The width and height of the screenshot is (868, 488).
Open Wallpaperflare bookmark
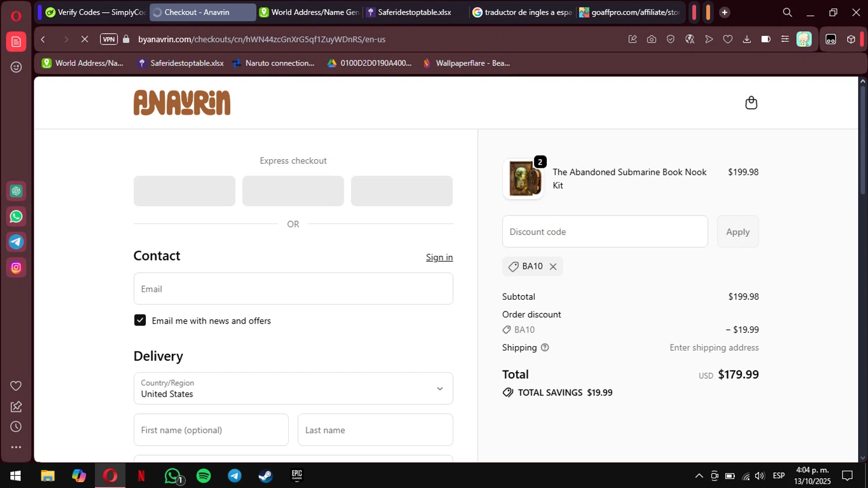(x=467, y=63)
